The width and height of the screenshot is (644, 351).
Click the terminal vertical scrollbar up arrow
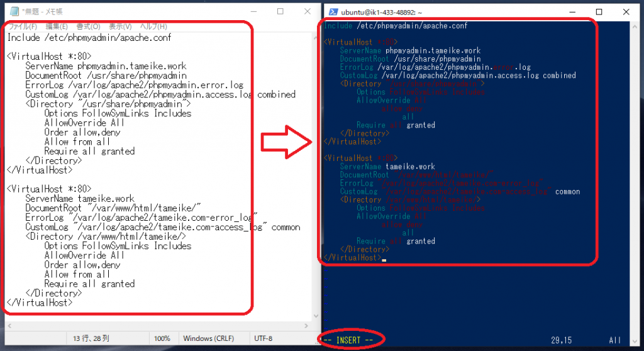point(635,26)
